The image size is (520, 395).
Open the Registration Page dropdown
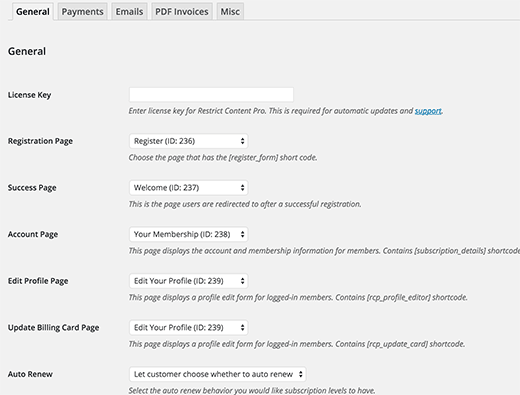(x=189, y=141)
